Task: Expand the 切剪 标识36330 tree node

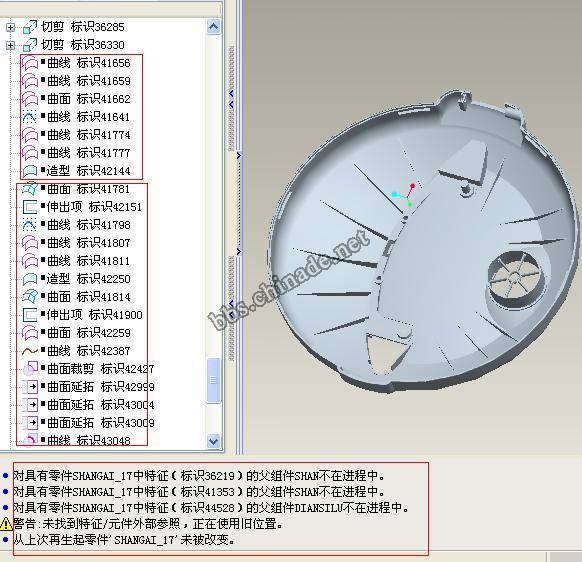Action: pyautogui.click(x=10, y=45)
